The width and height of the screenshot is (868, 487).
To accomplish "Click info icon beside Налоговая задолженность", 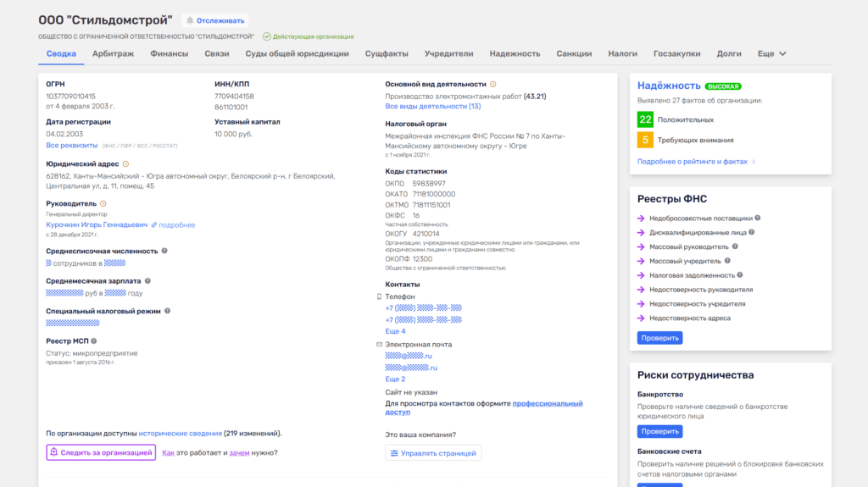I will pos(740,275).
